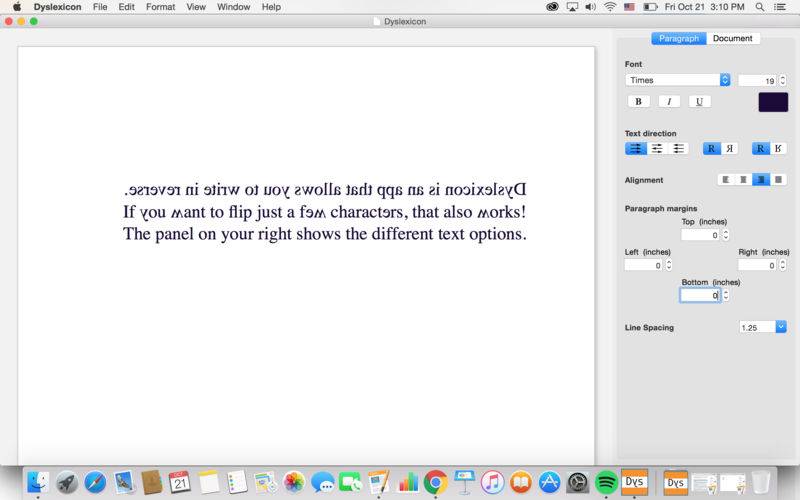Select the first text direction icon

635,148
